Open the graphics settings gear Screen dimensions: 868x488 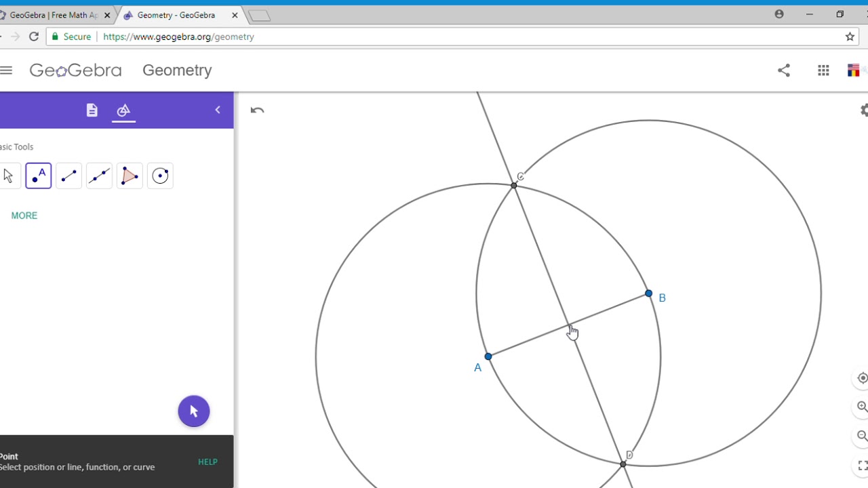863,110
